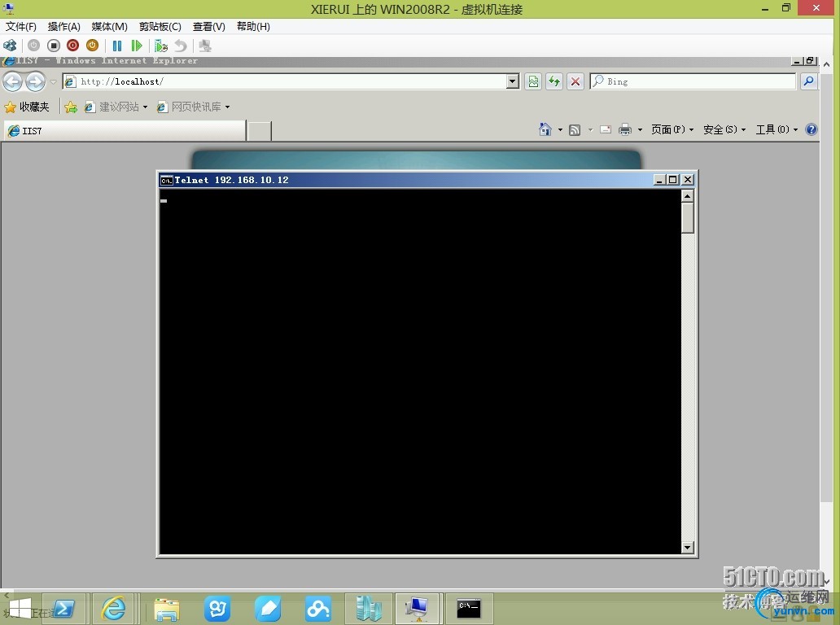The width and height of the screenshot is (840, 625).
Task: Open PowerShell from the taskbar
Action: [63, 609]
